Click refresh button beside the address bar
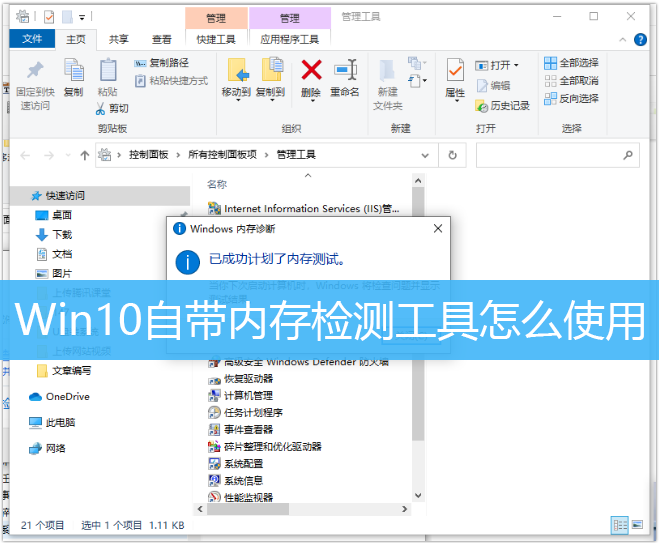Screen dimensions: 659x543 tap(453, 155)
